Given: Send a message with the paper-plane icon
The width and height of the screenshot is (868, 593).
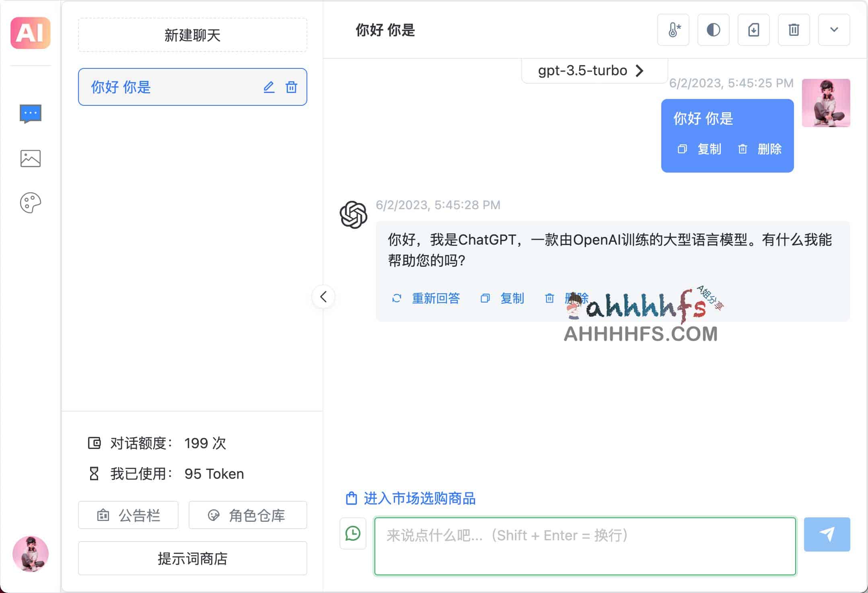Looking at the screenshot, I should pyautogui.click(x=827, y=534).
